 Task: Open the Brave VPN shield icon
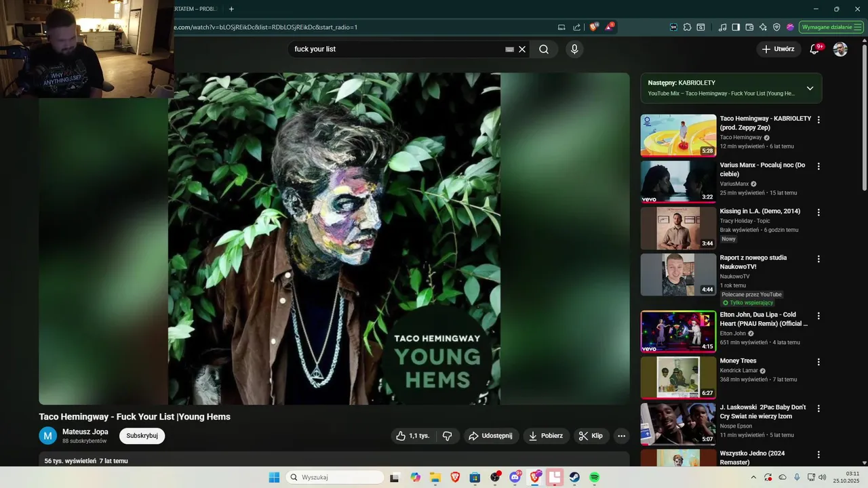click(776, 27)
